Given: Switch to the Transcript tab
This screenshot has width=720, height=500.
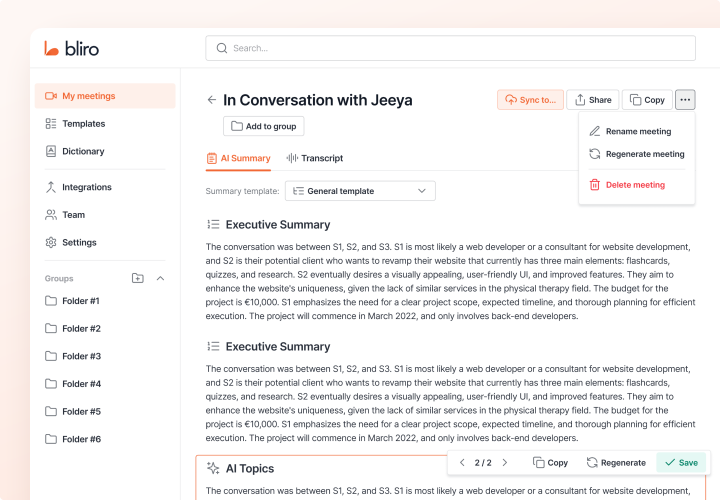Looking at the screenshot, I should point(315,158).
